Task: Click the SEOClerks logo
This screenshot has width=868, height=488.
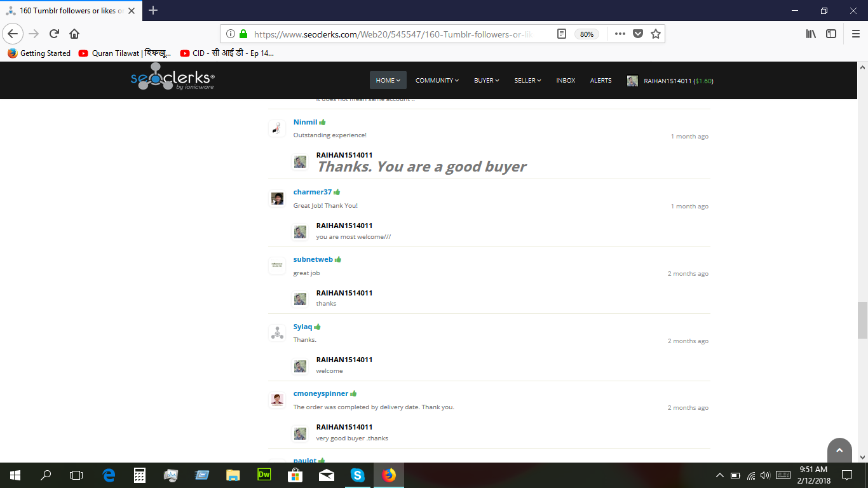Action: click(x=172, y=80)
